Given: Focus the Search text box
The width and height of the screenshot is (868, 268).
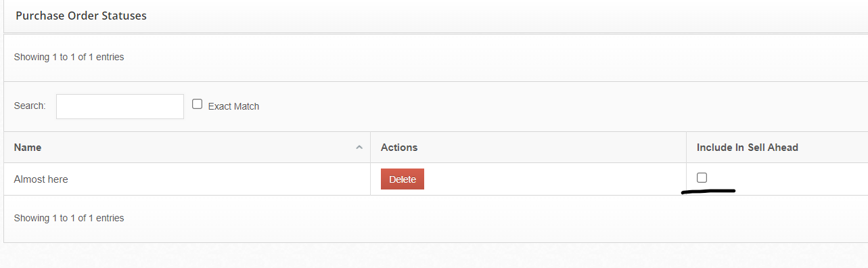Looking at the screenshot, I should 120,106.
